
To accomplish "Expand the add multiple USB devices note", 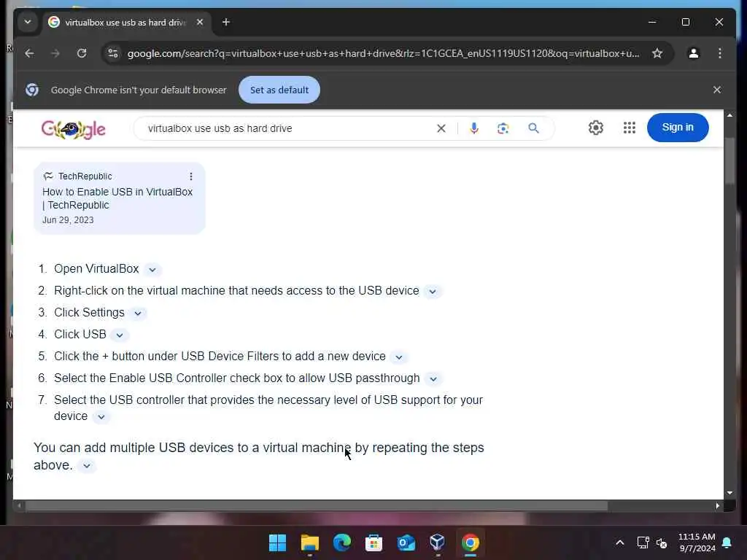I will pos(87,466).
